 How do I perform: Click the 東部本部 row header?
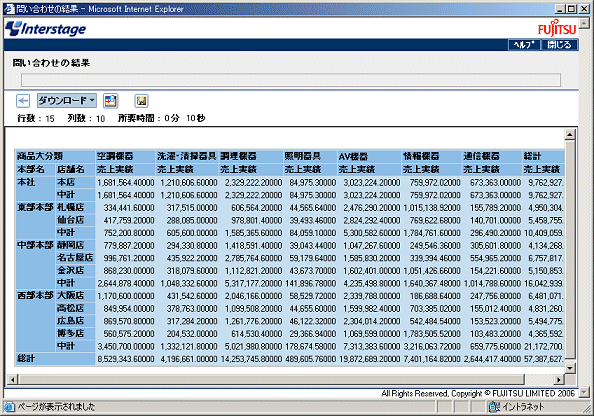(x=36, y=220)
